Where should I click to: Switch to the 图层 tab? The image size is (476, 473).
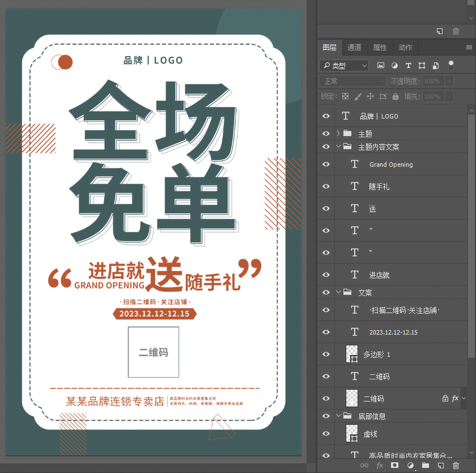329,48
